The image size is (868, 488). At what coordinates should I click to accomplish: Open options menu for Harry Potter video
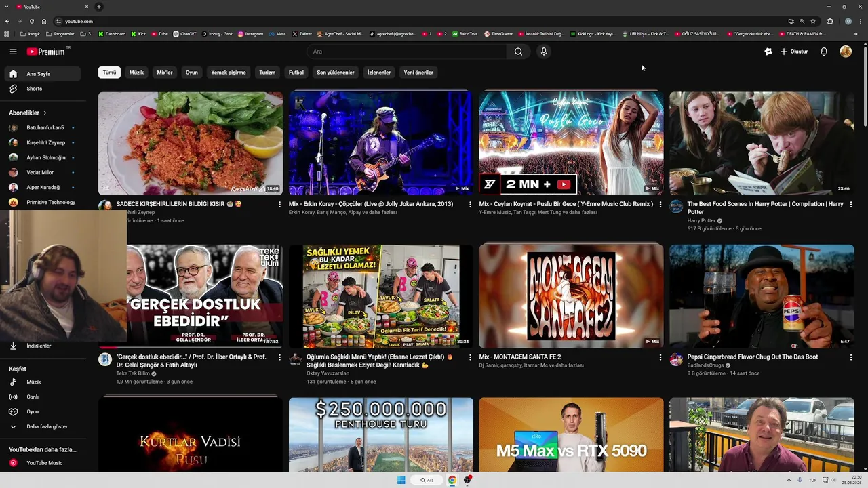pos(851,204)
